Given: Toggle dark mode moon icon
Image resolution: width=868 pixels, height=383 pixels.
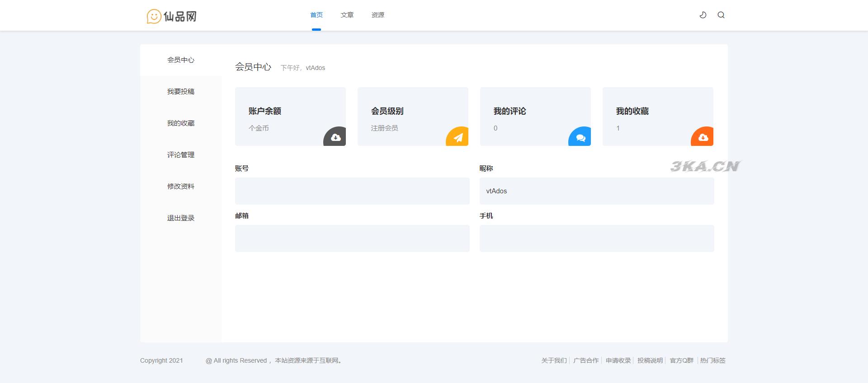Looking at the screenshot, I should [703, 15].
